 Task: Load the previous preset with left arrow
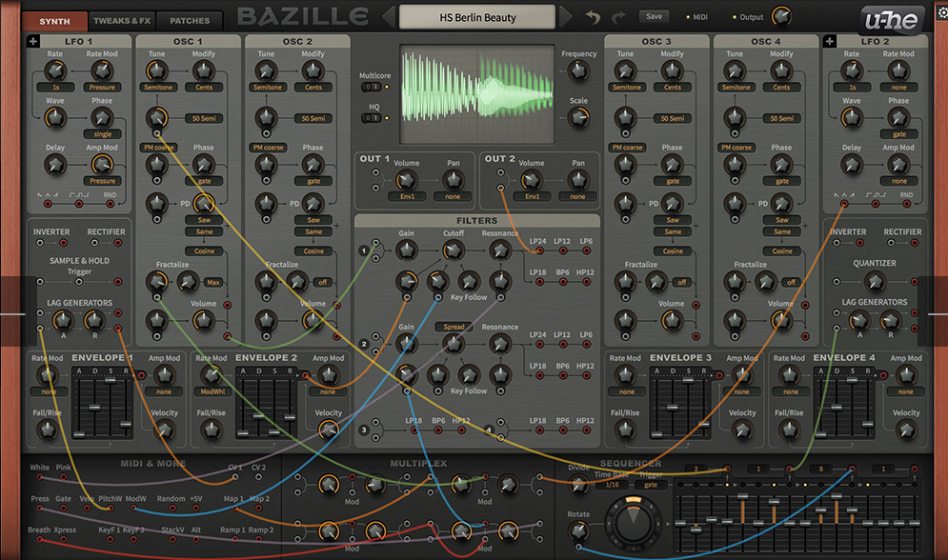(388, 17)
